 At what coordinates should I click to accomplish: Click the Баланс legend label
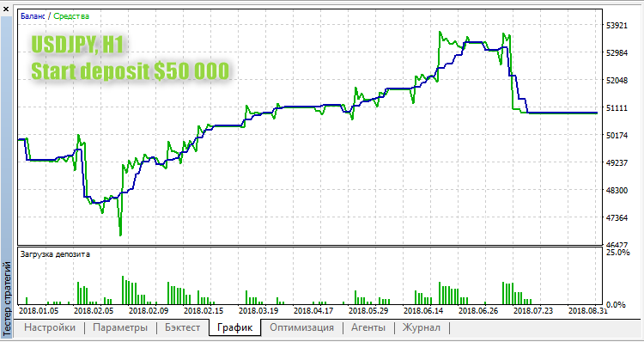click(33, 16)
